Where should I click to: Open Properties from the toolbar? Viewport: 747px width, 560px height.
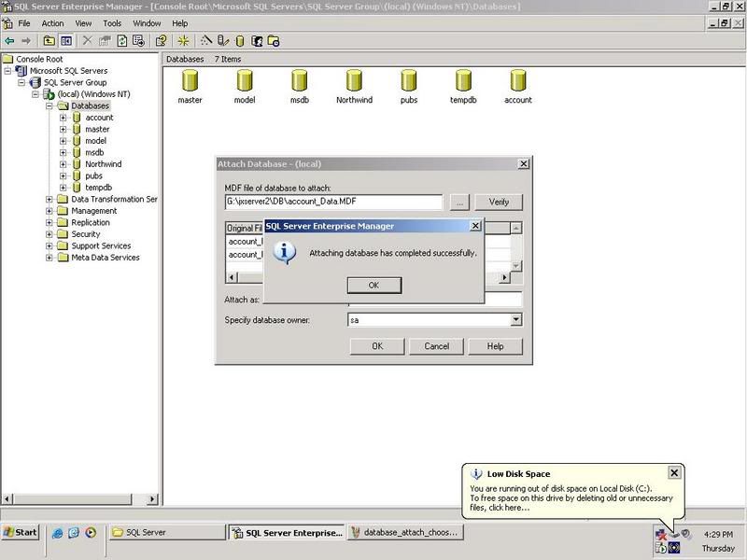105,41
